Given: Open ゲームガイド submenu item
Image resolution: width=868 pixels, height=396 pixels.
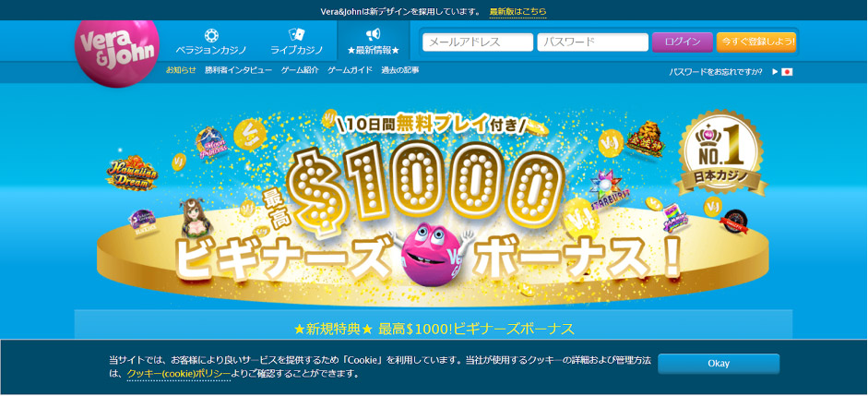Looking at the screenshot, I should [x=350, y=70].
